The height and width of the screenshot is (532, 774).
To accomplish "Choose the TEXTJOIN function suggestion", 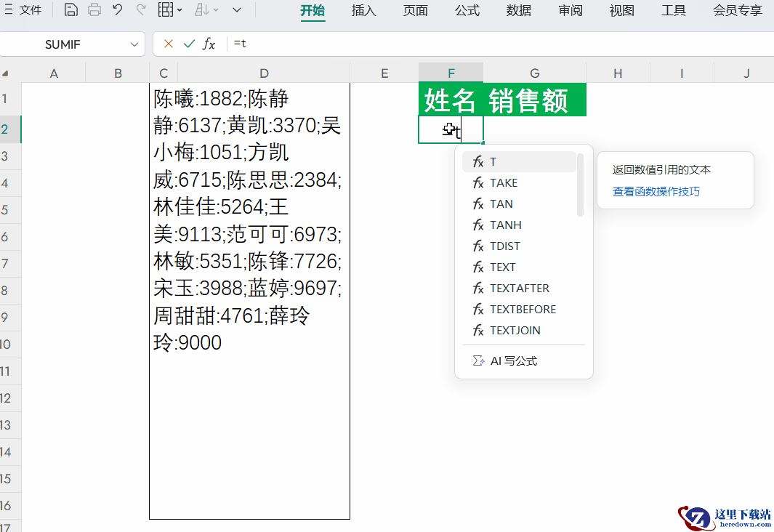I will (519, 331).
